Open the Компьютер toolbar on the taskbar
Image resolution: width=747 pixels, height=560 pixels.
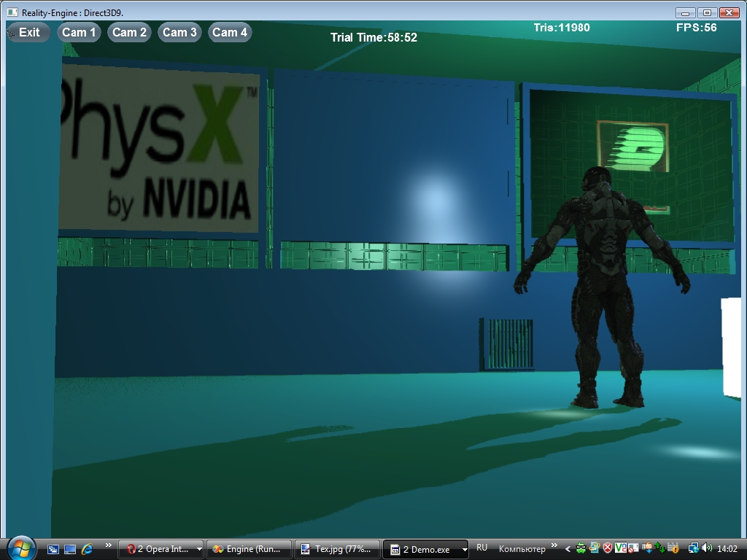522,549
